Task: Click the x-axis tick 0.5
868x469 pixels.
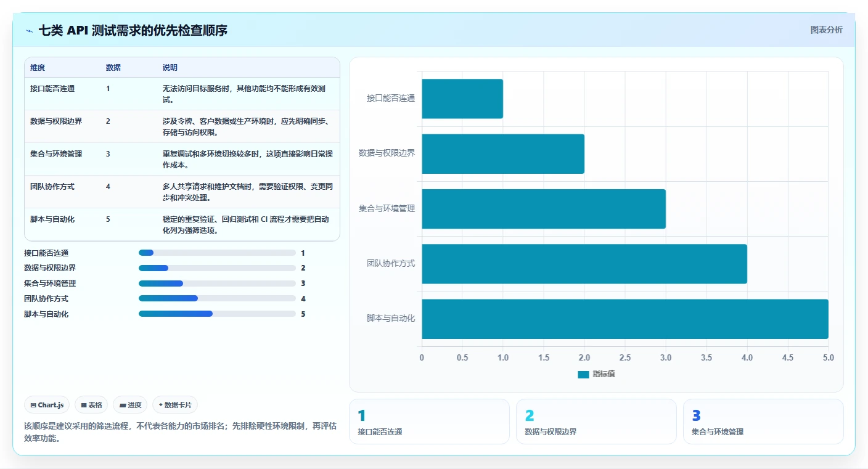Action: tap(462, 358)
